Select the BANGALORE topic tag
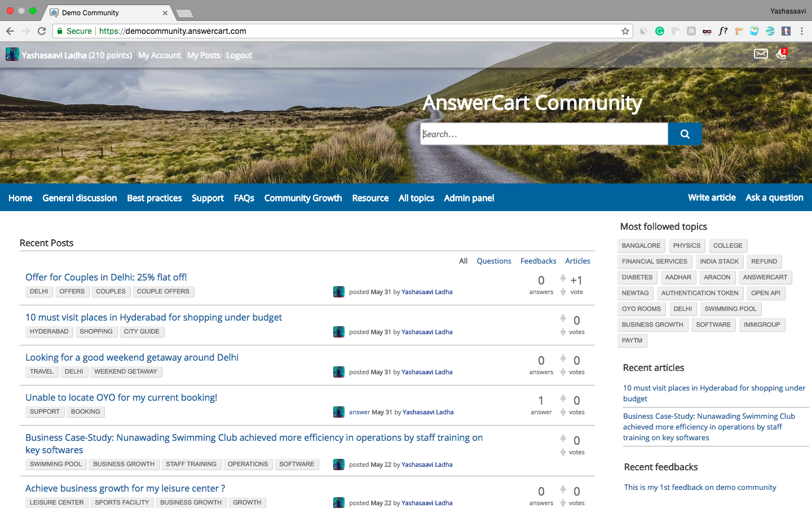 [x=641, y=246]
